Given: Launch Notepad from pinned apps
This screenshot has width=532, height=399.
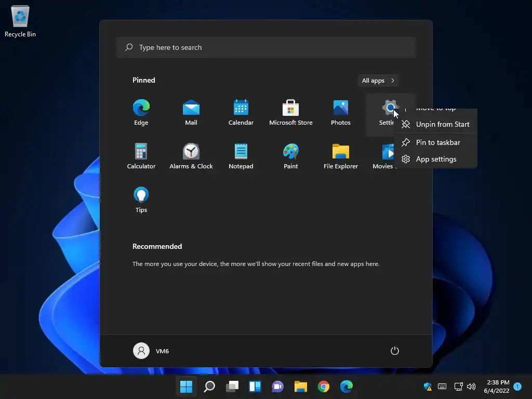Looking at the screenshot, I should coord(241,156).
